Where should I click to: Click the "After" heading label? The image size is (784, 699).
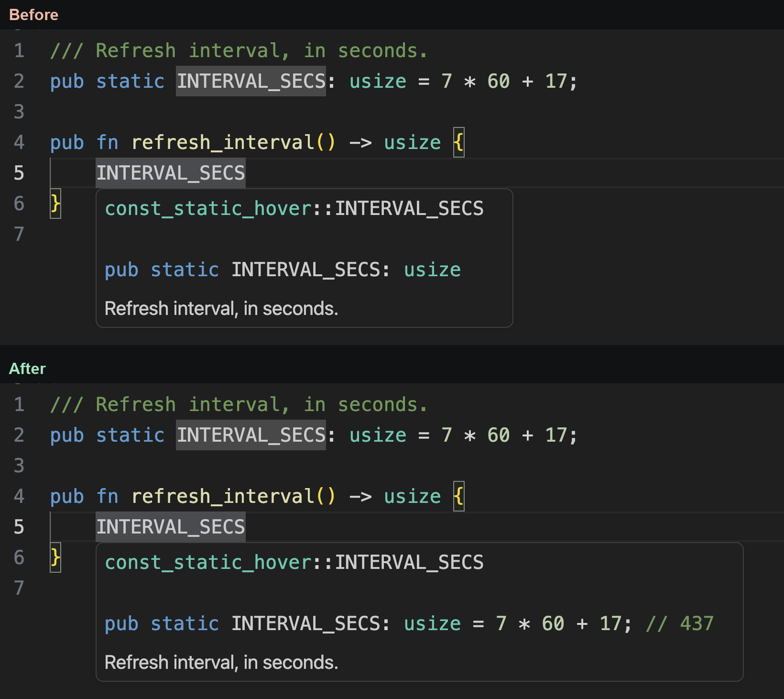click(x=27, y=369)
